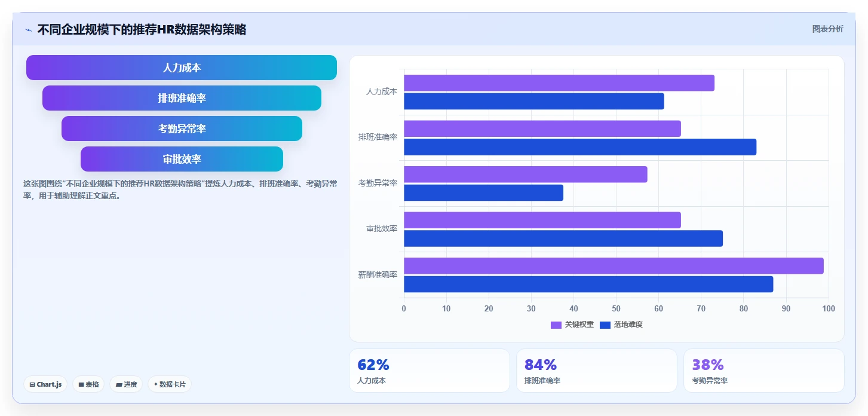868x416 pixels.
Task: Click the 表格 tag chip
Action: coord(88,384)
